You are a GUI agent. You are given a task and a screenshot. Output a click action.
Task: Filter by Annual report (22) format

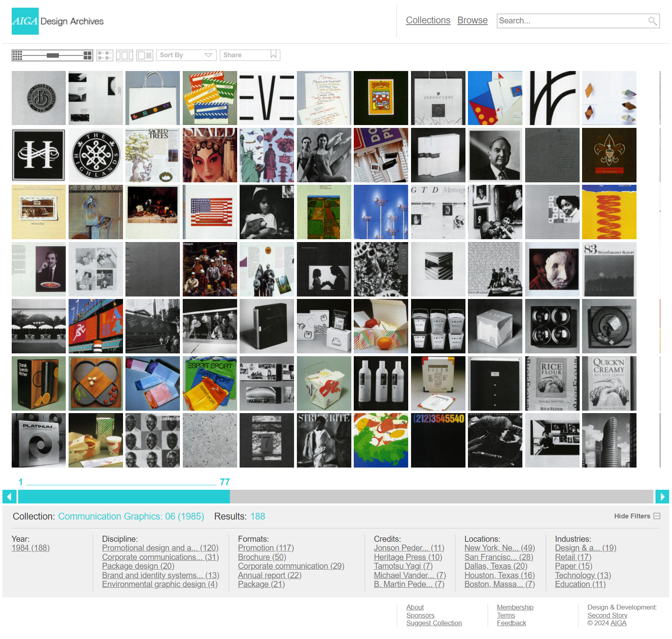[269, 575]
